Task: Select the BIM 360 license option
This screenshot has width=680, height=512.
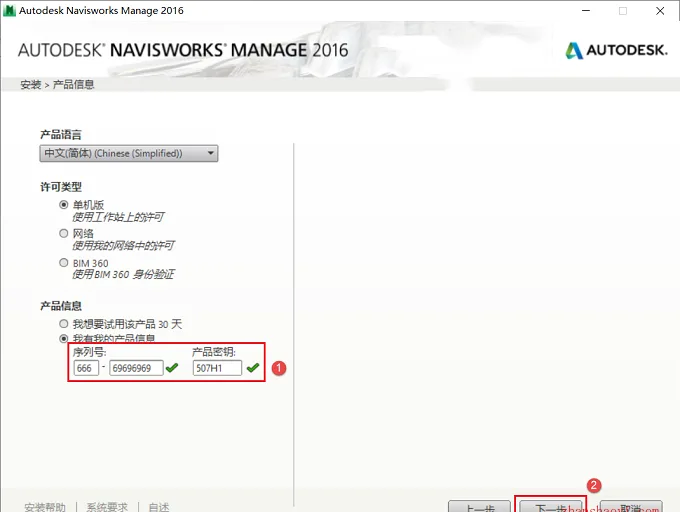Action: click(64, 262)
